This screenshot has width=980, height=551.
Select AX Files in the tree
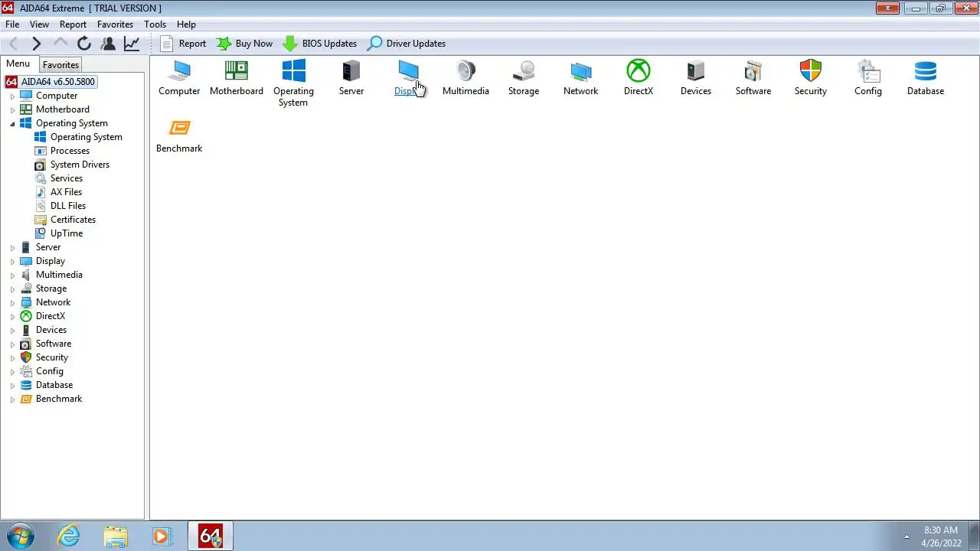coord(66,192)
